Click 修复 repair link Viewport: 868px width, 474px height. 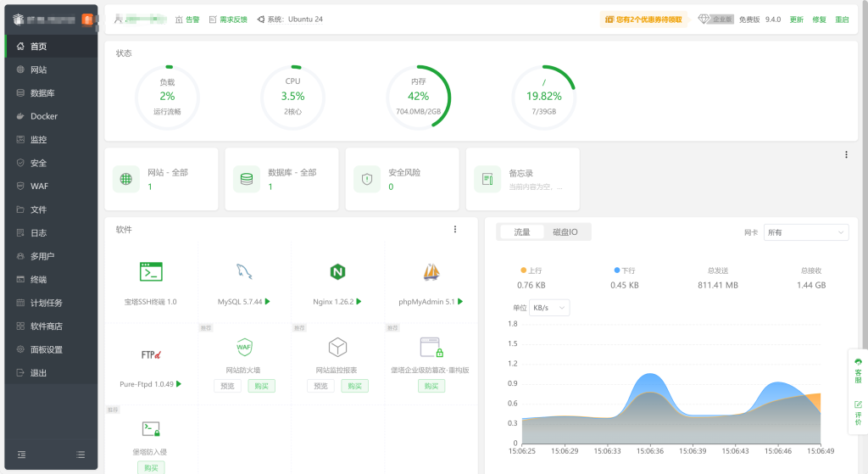coord(820,20)
